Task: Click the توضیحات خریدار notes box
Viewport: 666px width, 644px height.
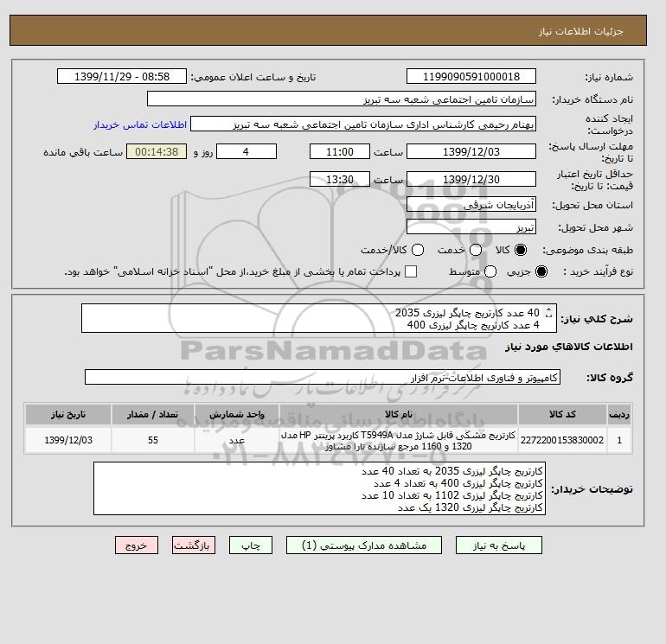Action: pyautogui.click(x=319, y=488)
